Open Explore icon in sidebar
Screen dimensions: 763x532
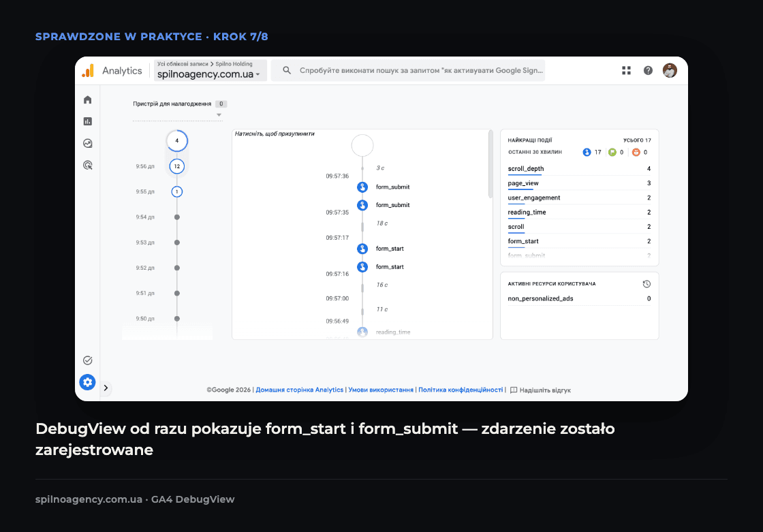pyautogui.click(x=88, y=143)
